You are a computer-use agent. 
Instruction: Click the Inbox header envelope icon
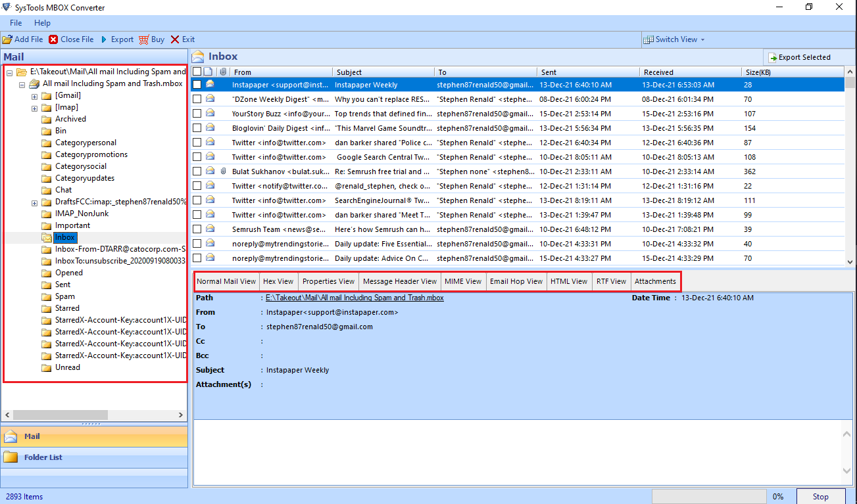point(198,57)
